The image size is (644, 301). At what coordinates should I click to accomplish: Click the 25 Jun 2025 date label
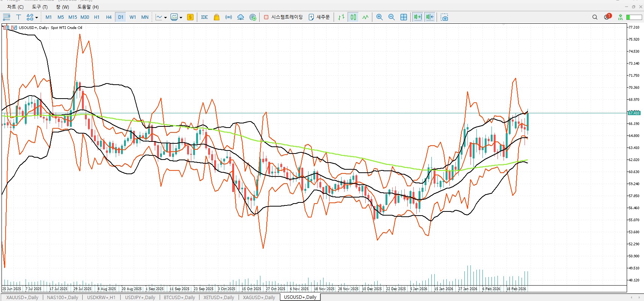pyautogui.click(x=12, y=289)
